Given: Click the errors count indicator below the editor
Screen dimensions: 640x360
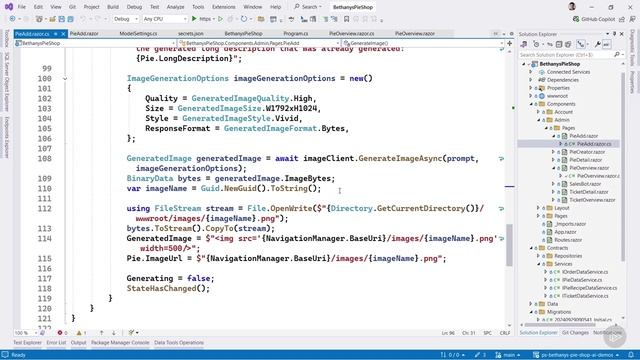Looking at the screenshot, I should [62, 333].
